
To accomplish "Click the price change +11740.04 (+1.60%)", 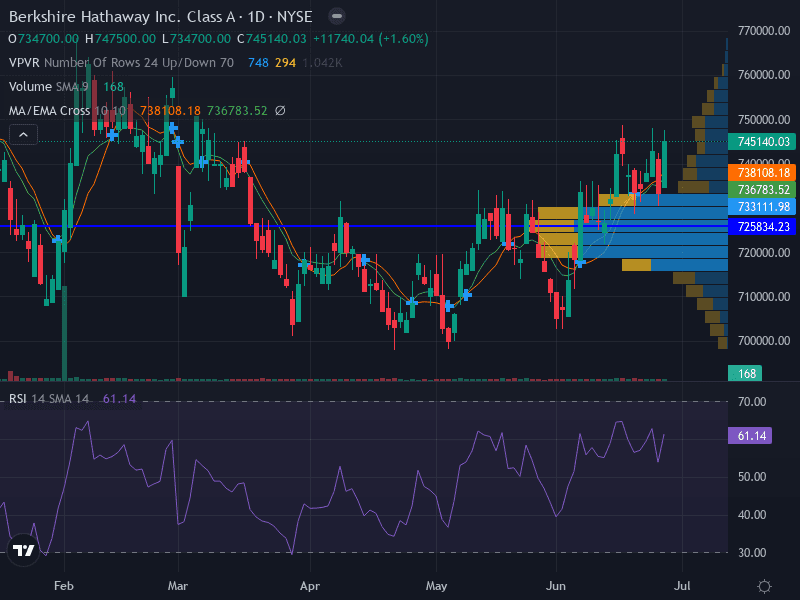I will [x=370, y=39].
